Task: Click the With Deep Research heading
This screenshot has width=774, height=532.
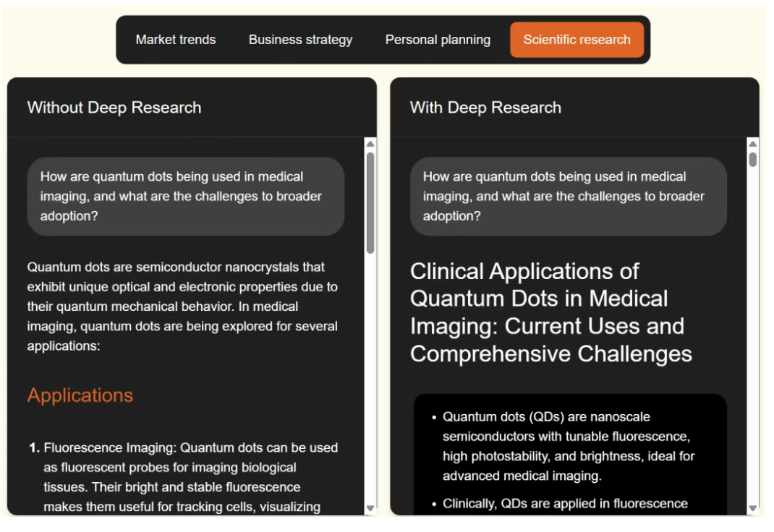Action: [485, 108]
